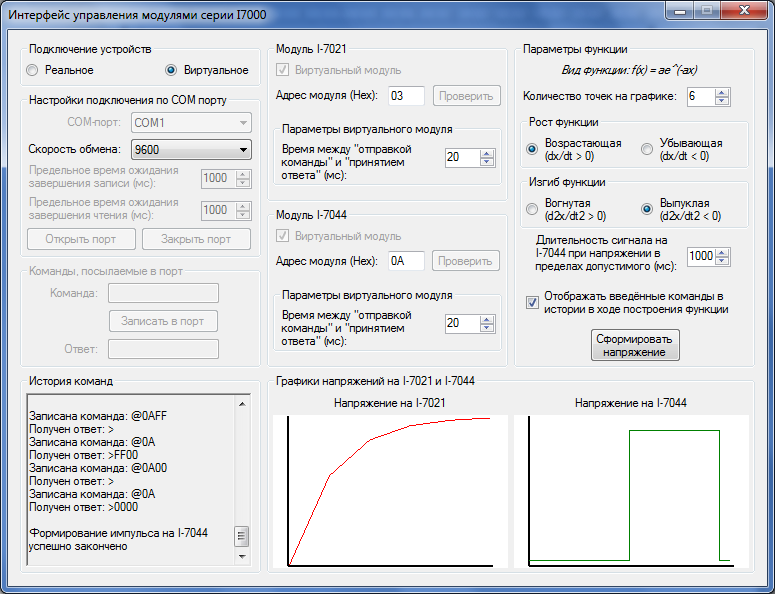Click the history scrollbar down arrow
775x594 pixels.
pos(242,556)
